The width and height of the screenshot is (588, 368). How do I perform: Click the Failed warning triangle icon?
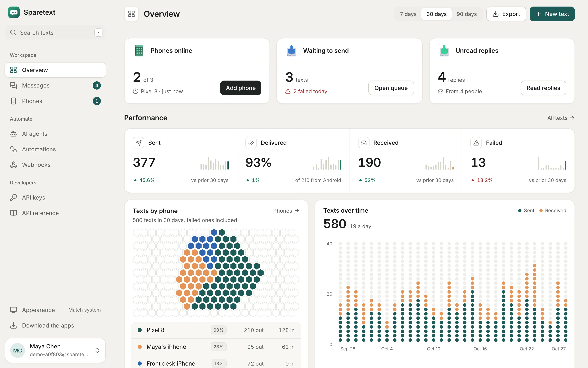coord(476,143)
